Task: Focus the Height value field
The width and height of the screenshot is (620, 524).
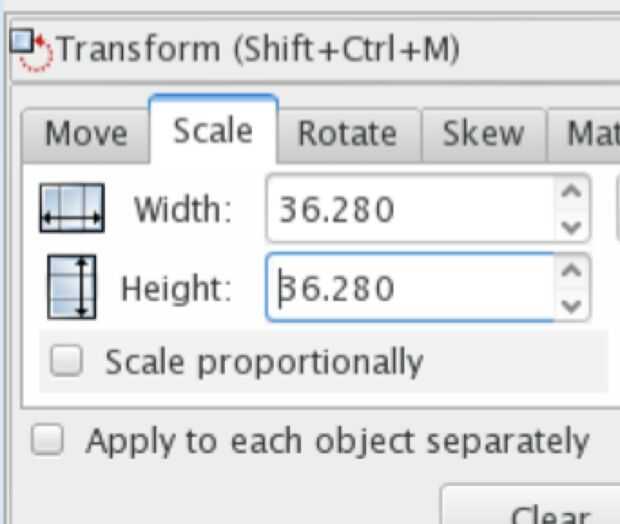Action: coord(410,289)
